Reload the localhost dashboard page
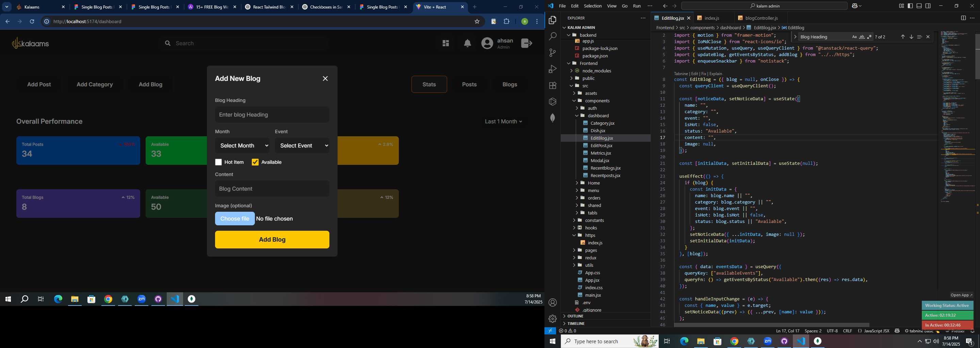This screenshot has width=980, height=348. (x=32, y=22)
